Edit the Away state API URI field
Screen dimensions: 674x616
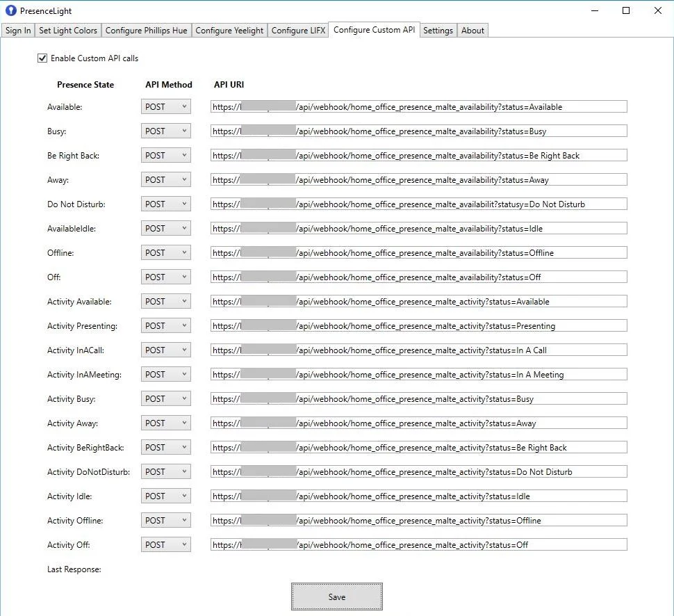419,180
